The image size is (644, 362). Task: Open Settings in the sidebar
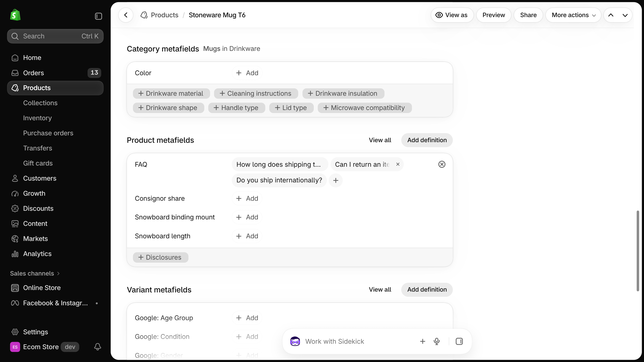click(x=55, y=332)
